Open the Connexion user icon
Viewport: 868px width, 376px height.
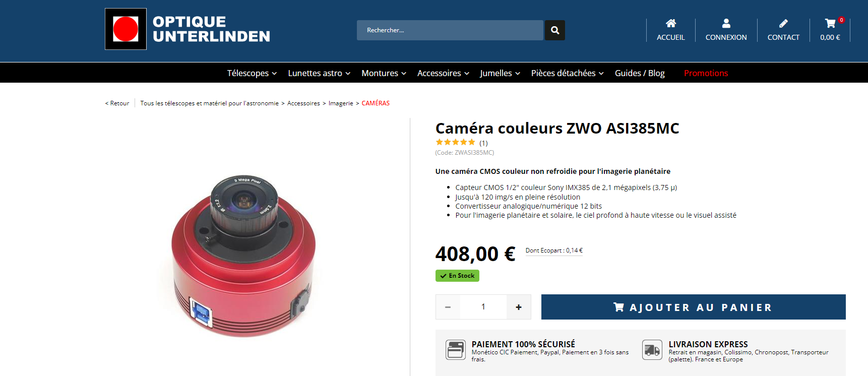point(726,23)
